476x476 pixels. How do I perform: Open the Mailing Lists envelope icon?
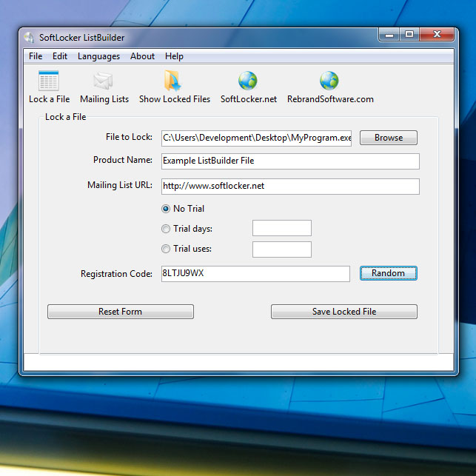104,81
